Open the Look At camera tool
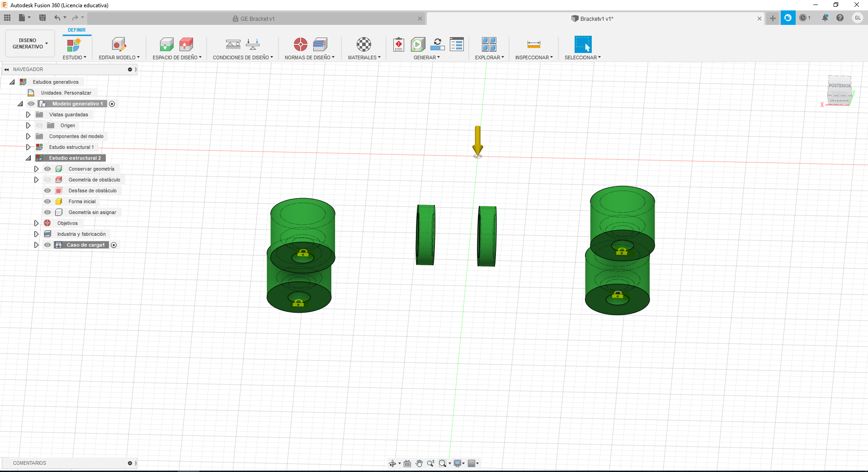 coord(407,463)
